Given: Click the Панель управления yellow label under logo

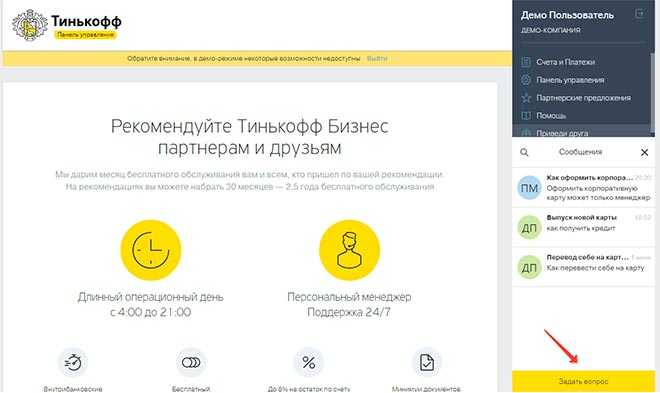Looking at the screenshot, I should click(x=85, y=35).
